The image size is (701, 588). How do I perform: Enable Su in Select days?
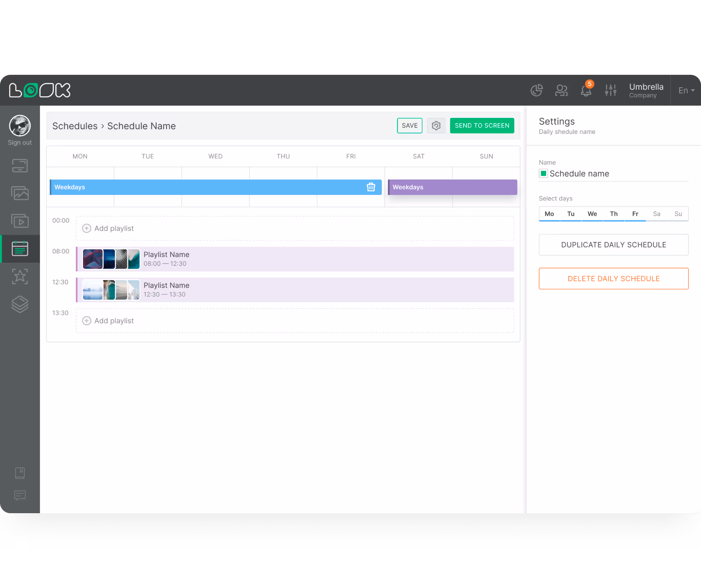(678, 214)
